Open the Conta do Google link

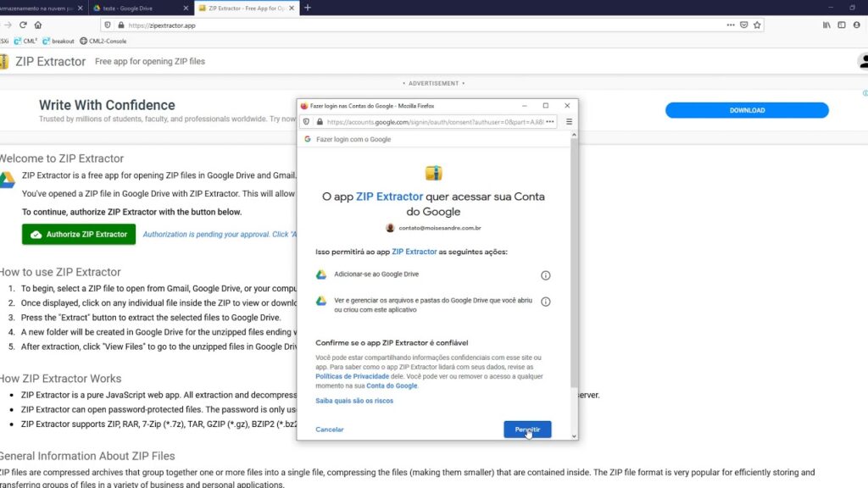(392, 385)
